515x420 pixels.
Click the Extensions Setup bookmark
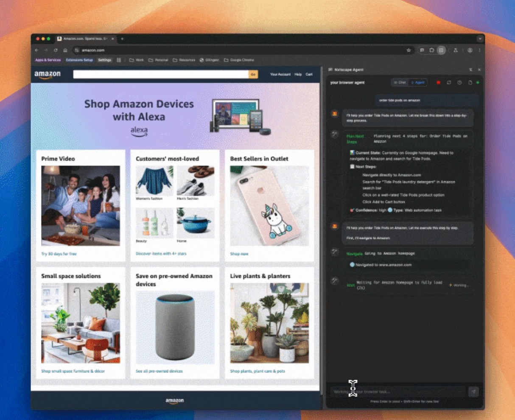[x=79, y=60]
